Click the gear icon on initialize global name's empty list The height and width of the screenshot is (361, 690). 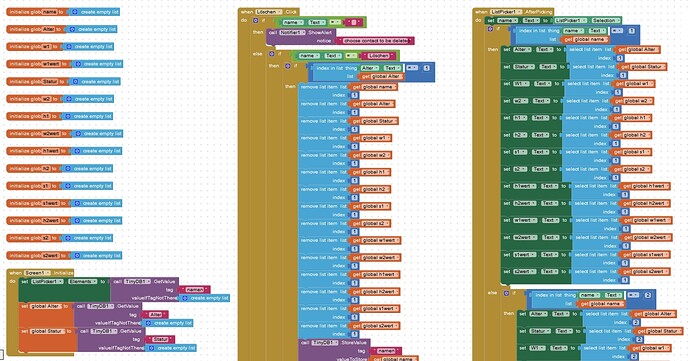pos(74,12)
